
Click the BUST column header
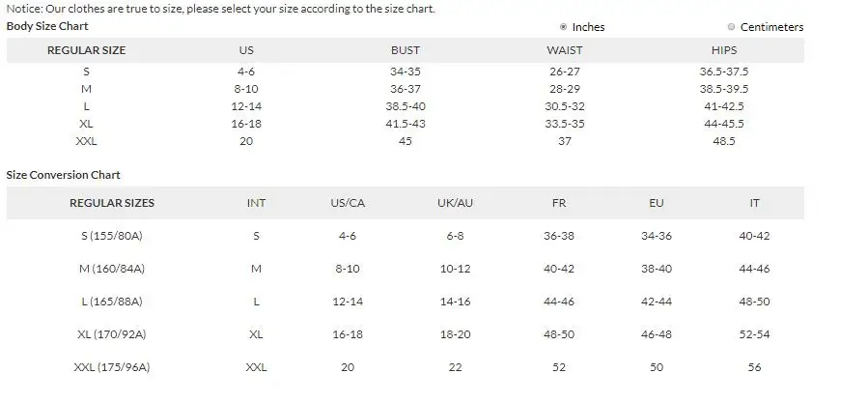(x=406, y=50)
